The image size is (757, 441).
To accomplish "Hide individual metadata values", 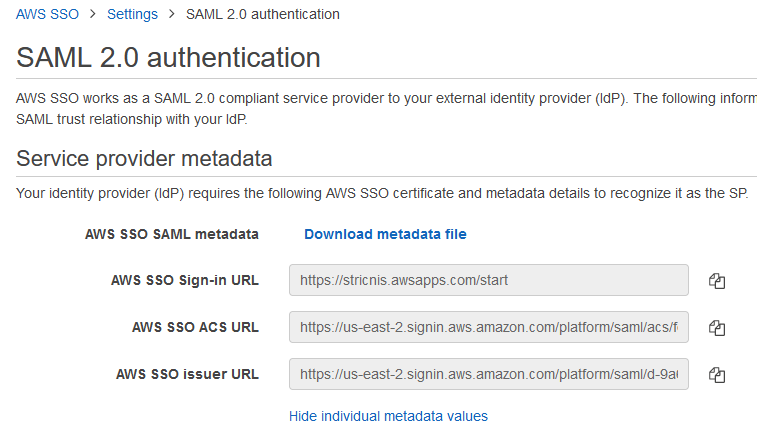I will (x=388, y=416).
